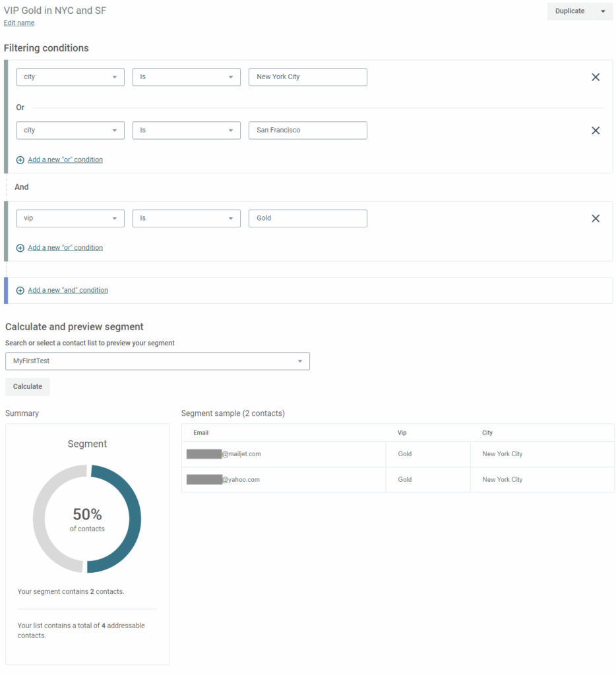Click the Edit name link
This screenshot has height=675, width=616.
(19, 23)
